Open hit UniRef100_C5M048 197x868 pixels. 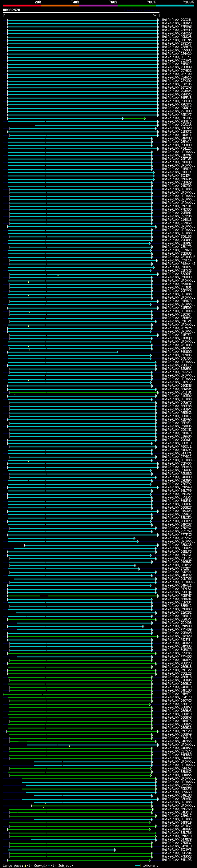point(176,467)
